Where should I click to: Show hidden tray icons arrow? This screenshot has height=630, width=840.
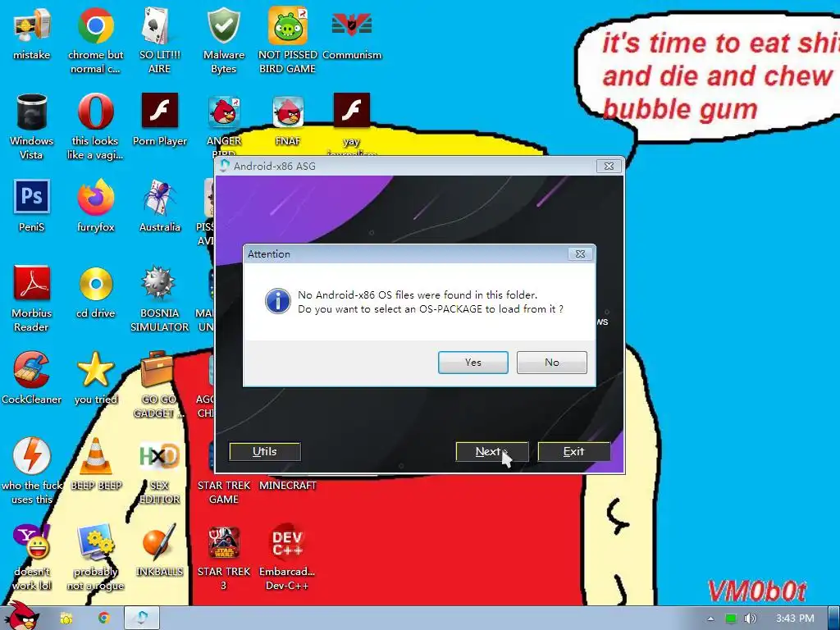710,619
